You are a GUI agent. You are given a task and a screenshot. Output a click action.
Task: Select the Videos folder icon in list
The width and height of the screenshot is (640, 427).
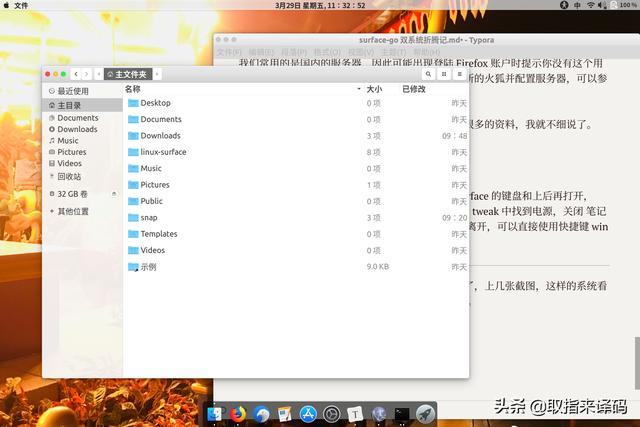[x=133, y=250]
